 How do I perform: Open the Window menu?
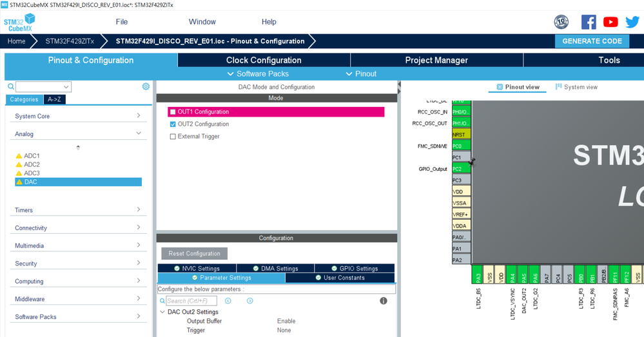click(202, 22)
